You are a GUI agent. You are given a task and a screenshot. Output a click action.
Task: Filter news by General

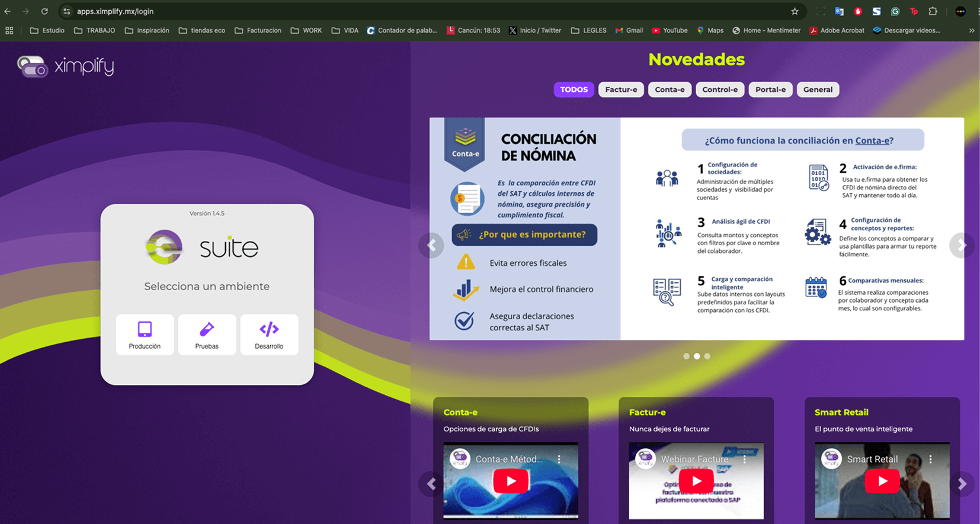coord(818,89)
